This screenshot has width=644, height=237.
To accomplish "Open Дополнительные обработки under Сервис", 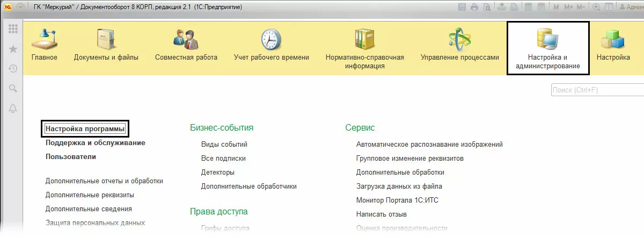I will [400, 173].
